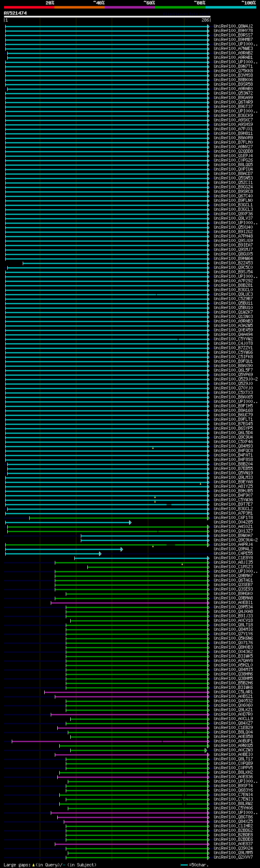Viewport: 260px width, 868px height.
Task: Select hit label UniRef100_Q5Z9J0-2
Action: pyautogui.click(x=236, y=379)
